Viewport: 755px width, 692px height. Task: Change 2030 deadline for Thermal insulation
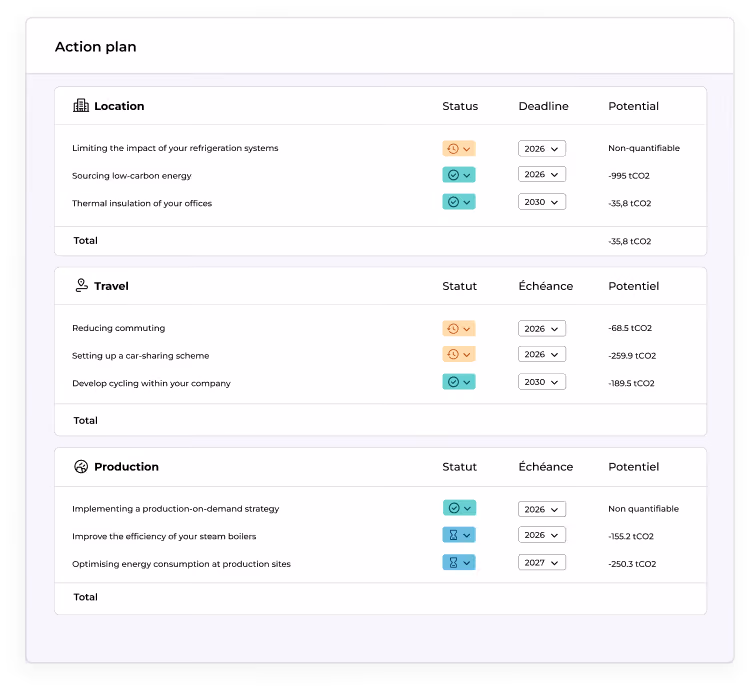[x=542, y=202]
